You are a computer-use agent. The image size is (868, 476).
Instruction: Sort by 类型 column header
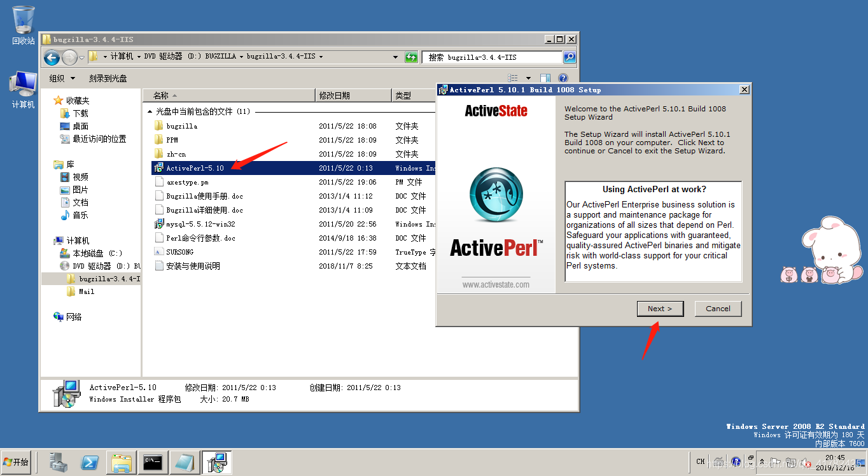(414, 95)
